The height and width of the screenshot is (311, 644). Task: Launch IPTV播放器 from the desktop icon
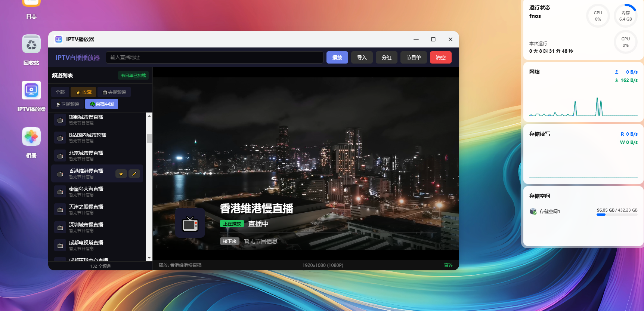pyautogui.click(x=31, y=90)
